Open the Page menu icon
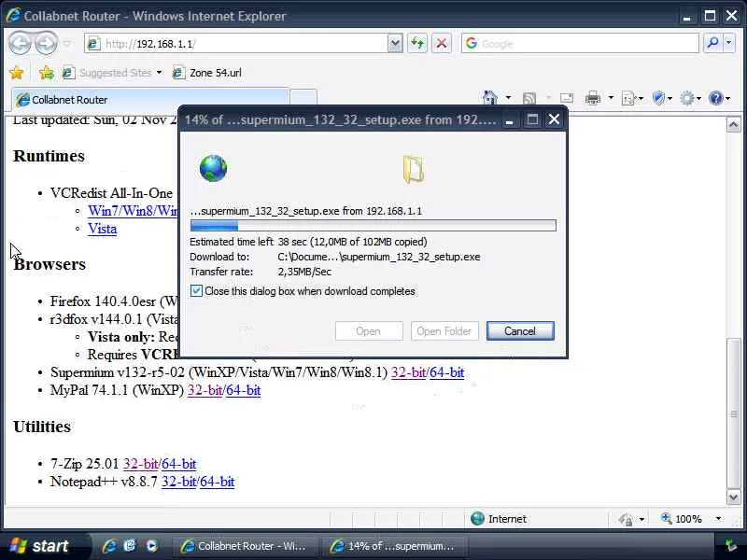747x560 pixels. click(x=632, y=99)
